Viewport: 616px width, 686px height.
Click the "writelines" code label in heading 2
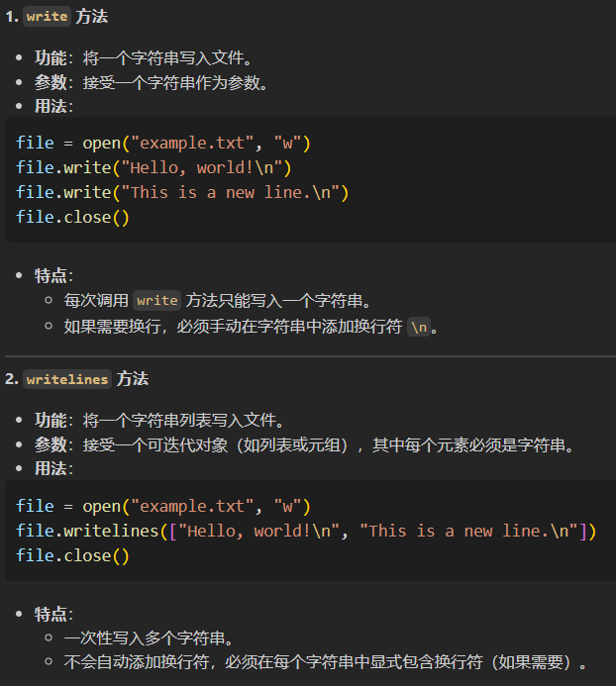click(x=68, y=379)
